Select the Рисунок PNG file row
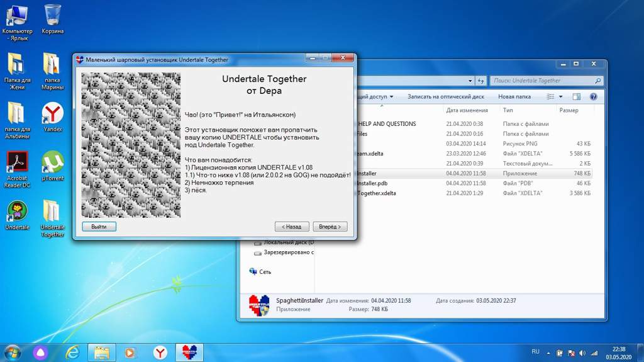The width and height of the screenshot is (644, 362). [474, 144]
